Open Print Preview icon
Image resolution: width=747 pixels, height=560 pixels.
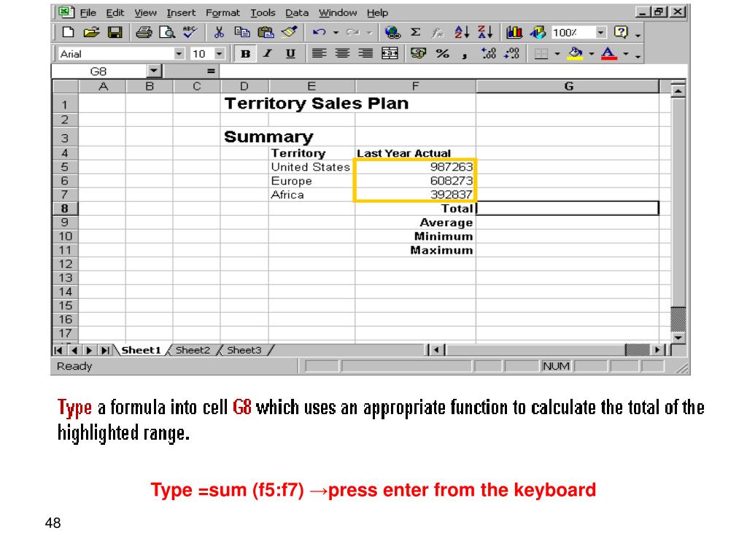[167, 32]
